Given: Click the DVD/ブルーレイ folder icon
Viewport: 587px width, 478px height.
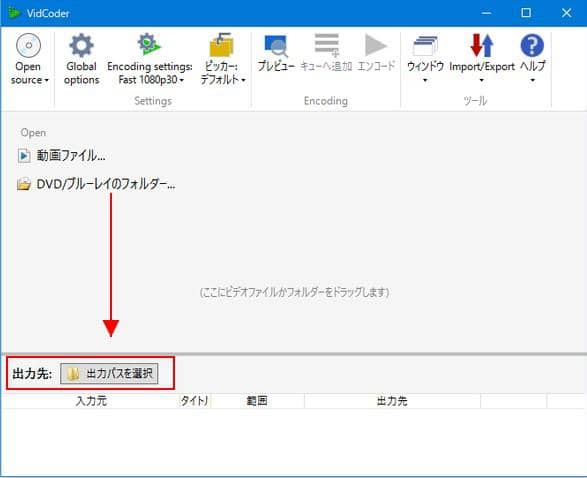Looking at the screenshot, I should [x=24, y=184].
